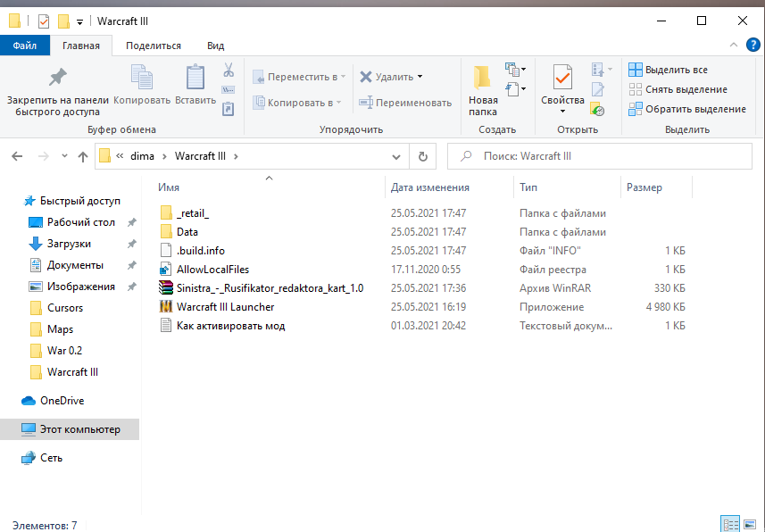Click the Переименовать button

coord(405,103)
